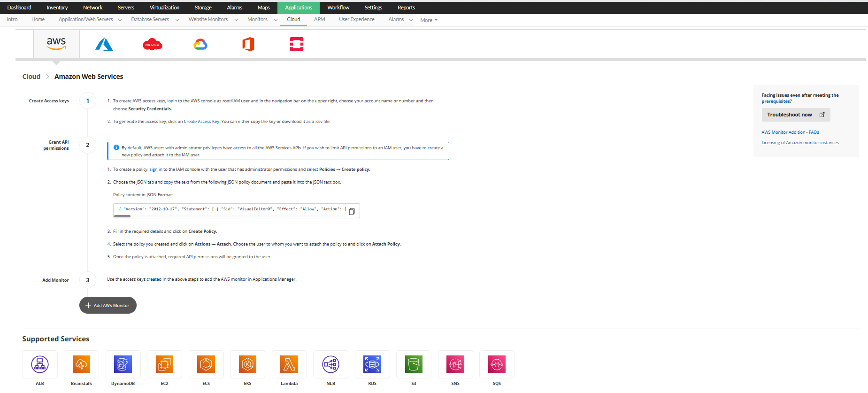Select the Microsoft Azure logo

click(x=104, y=45)
